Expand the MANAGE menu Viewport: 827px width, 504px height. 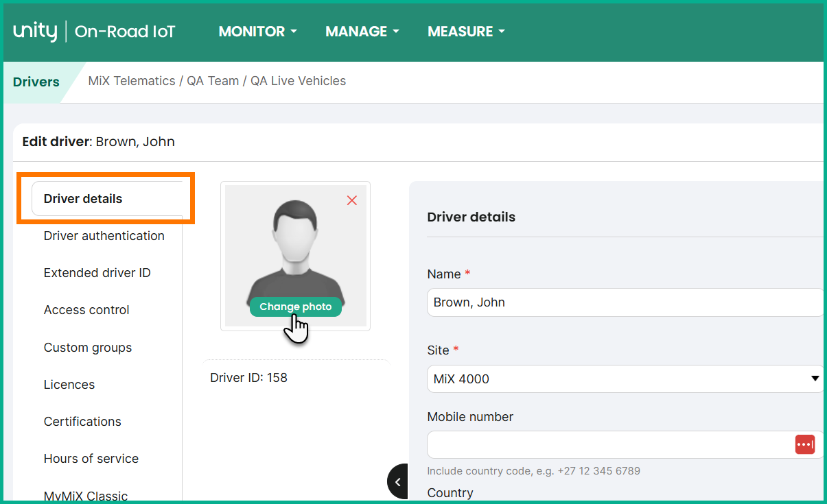(362, 32)
